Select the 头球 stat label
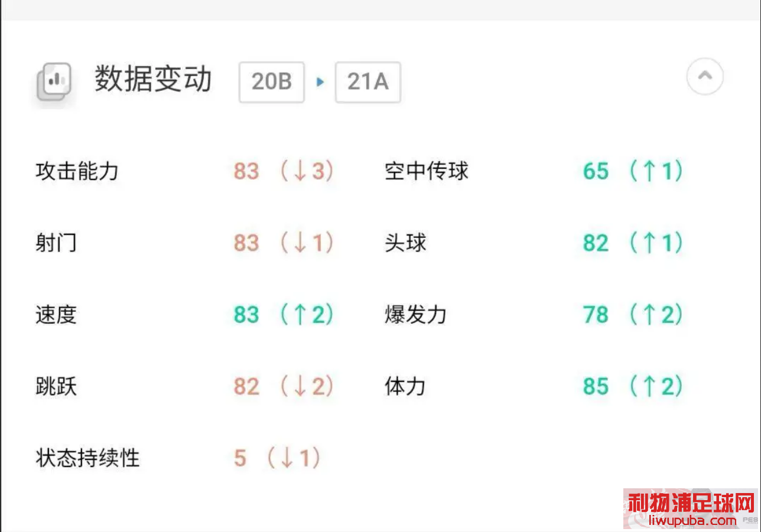This screenshot has width=761, height=532. pos(405,243)
